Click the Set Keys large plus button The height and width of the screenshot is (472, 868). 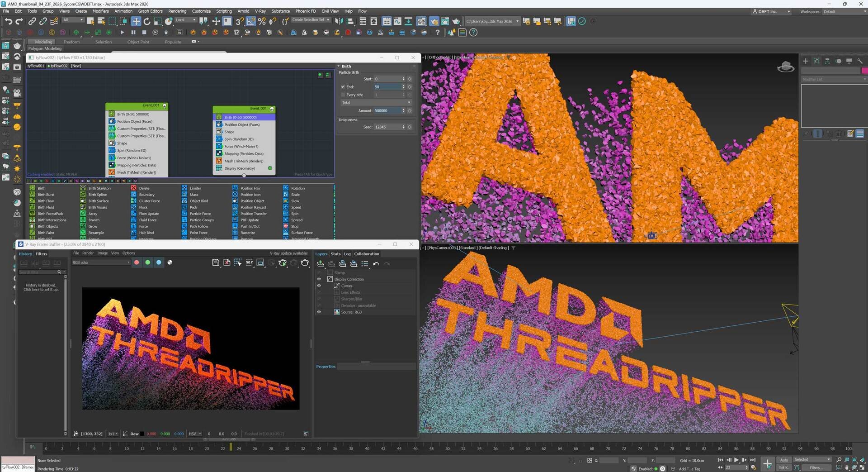767,463
